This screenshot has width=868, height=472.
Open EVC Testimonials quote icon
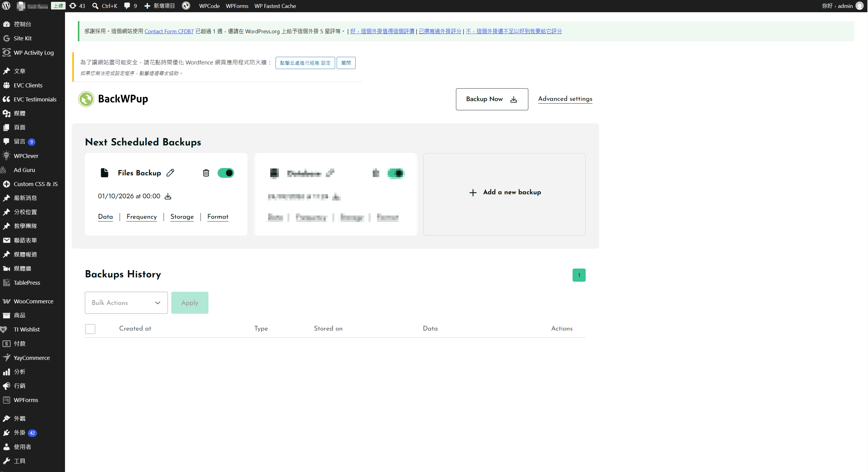(6, 99)
